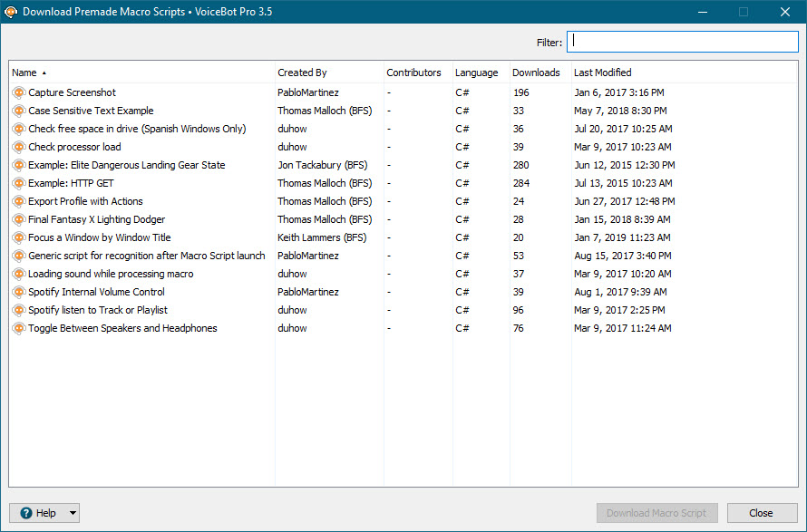Click the Close button at bottom right
The image size is (807, 532).
763,513
